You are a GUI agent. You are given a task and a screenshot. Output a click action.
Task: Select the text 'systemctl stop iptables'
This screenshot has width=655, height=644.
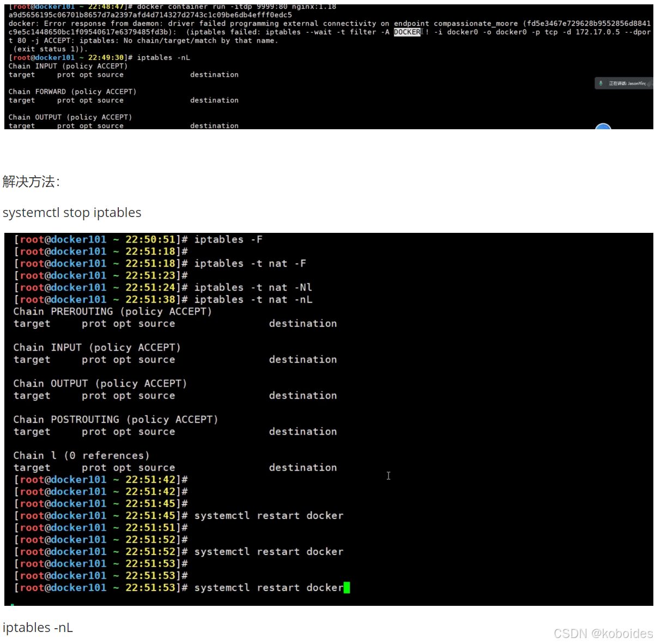(x=72, y=213)
